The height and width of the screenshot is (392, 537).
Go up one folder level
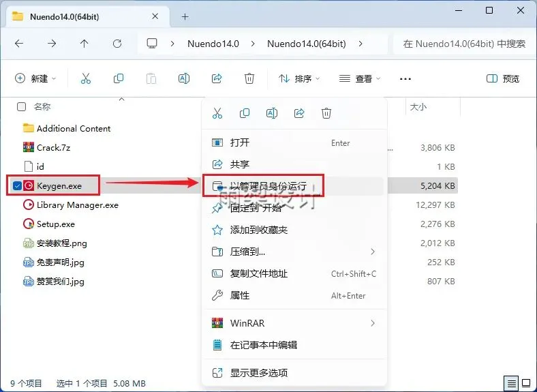pyautogui.click(x=85, y=44)
